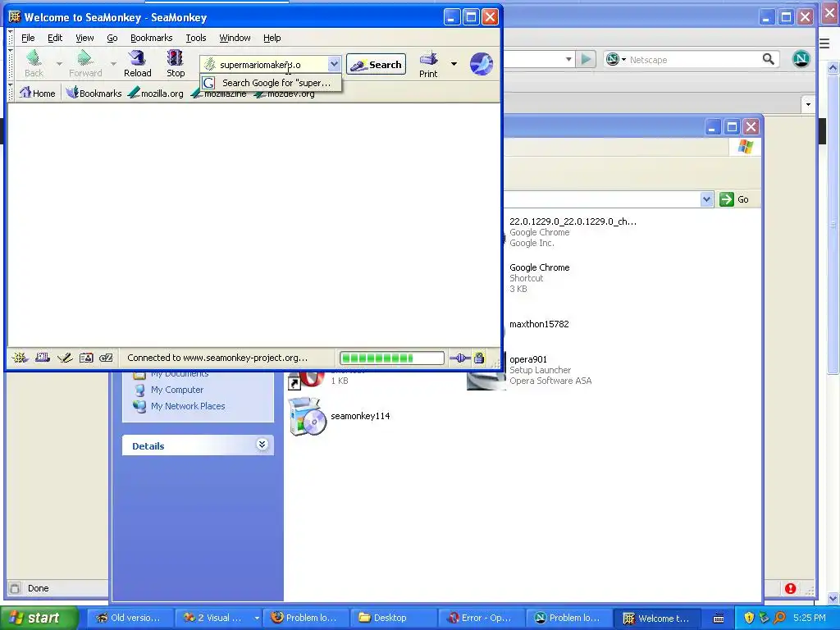Open the Old versions taskbar item

(129, 618)
